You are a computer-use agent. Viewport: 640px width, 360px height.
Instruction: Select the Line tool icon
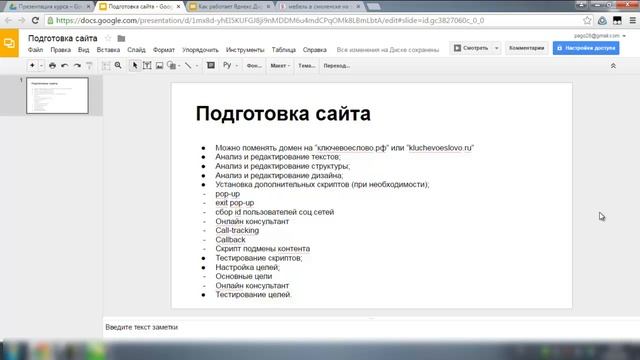(x=188, y=65)
